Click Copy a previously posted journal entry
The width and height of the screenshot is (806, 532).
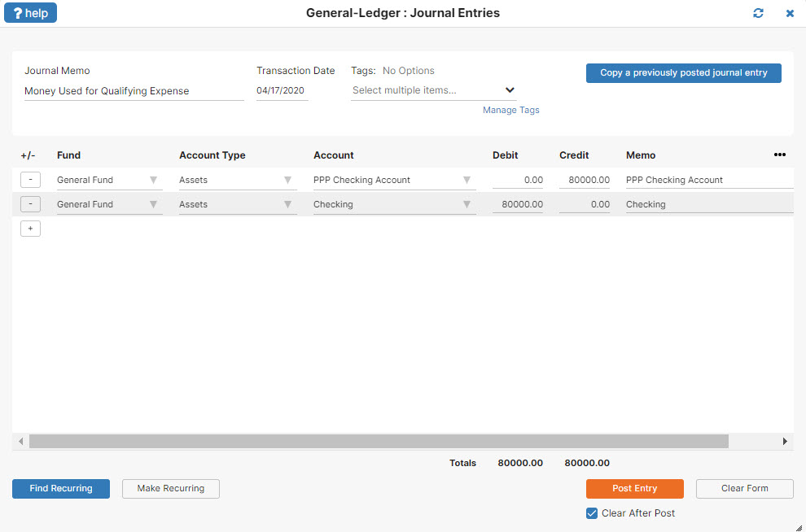(684, 73)
